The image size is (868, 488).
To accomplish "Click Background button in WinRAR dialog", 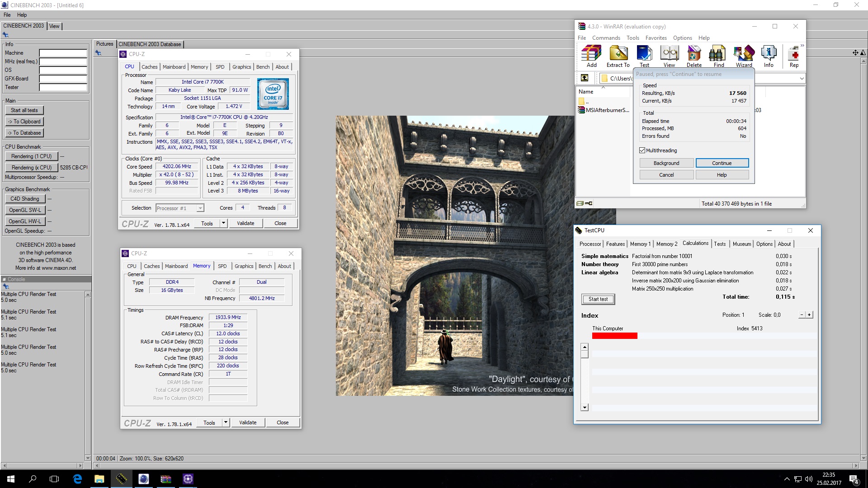I will [666, 163].
